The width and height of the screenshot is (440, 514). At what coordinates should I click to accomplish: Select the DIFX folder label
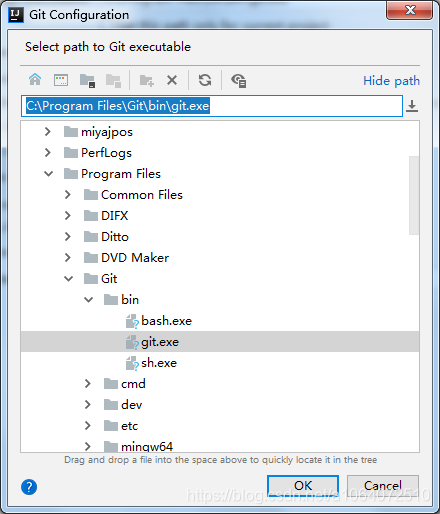point(115,216)
